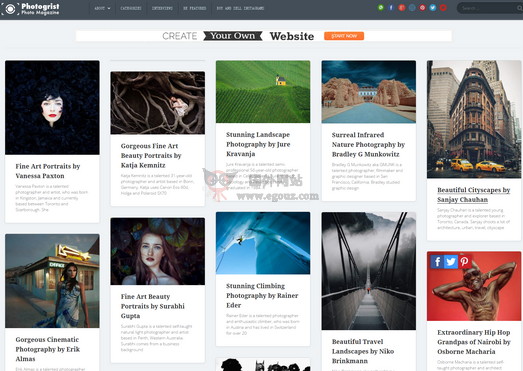Viewport: 523px width, 371px height.
Task: Click the Photogrist camera logo icon
Action: (10, 9)
